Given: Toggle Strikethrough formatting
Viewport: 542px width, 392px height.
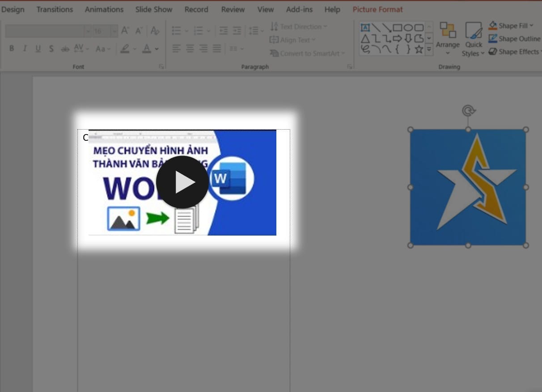Looking at the screenshot, I should (65, 48).
